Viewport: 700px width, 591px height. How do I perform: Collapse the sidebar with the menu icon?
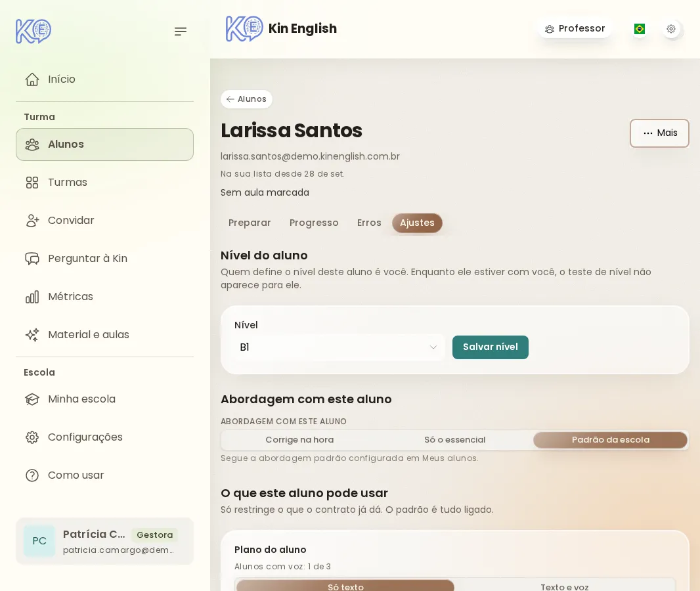[181, 32]
